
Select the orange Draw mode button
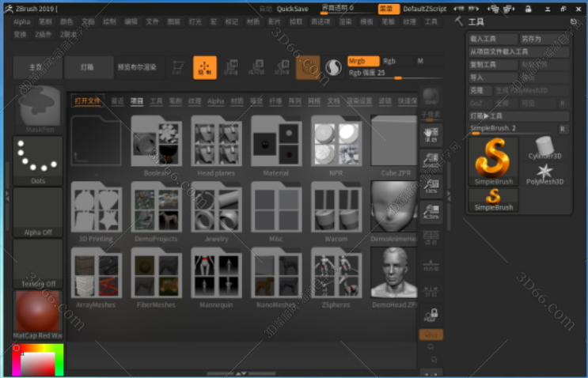pyautogui.click(x=205, y=67)
